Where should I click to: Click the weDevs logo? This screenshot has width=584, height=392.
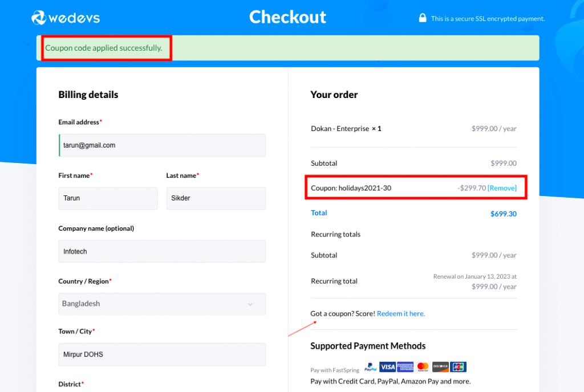[66, 18]
